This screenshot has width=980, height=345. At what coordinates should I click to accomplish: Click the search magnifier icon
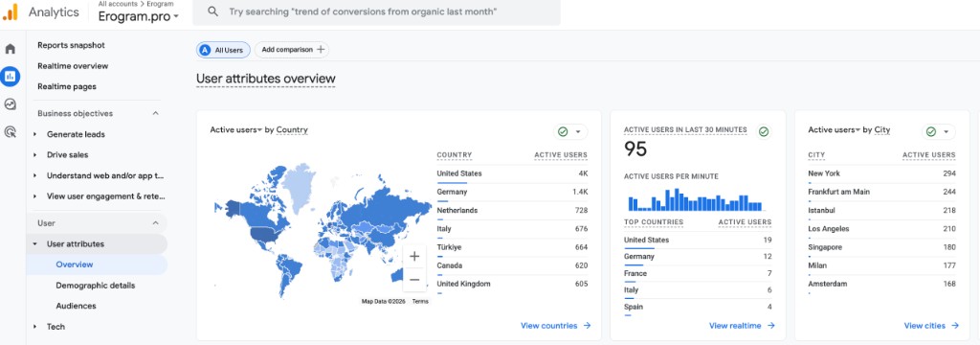[x=213, y=11]
